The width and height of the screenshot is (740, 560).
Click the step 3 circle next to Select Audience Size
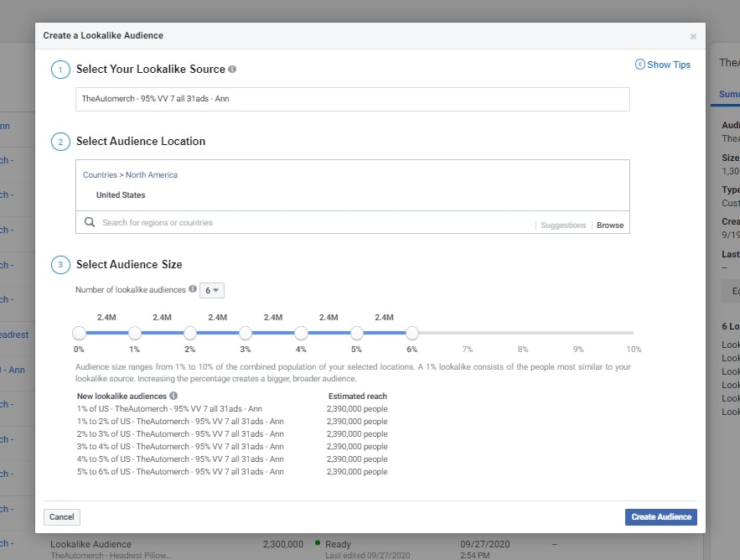click(x=60, y=265)
